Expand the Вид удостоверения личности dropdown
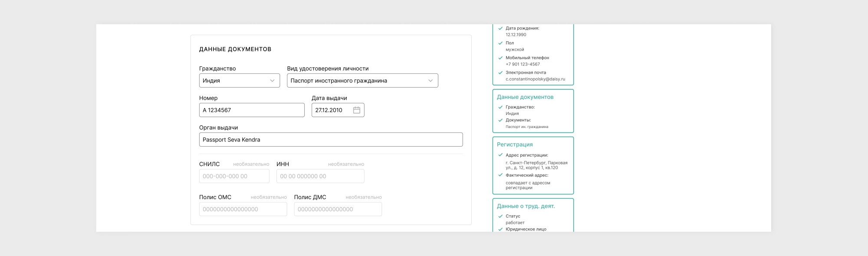This screenshot has width=868, height=256. (362, 81)
